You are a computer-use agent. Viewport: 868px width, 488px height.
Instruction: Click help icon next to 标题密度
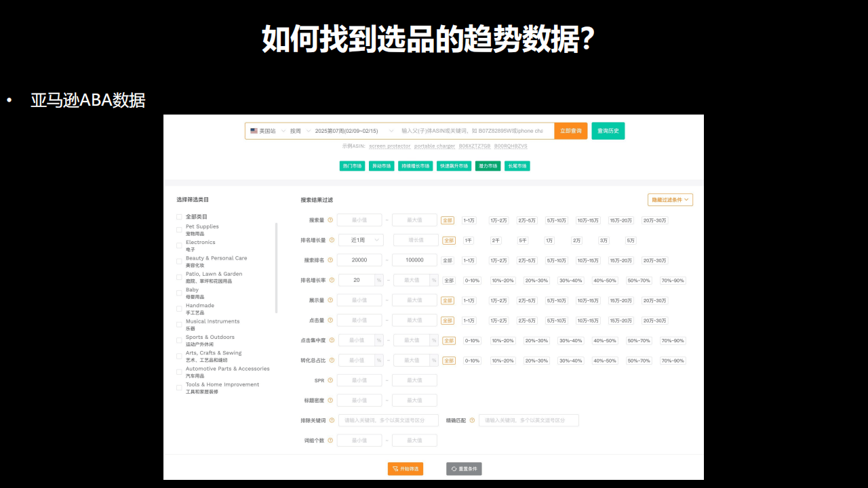tap(331, 400)
